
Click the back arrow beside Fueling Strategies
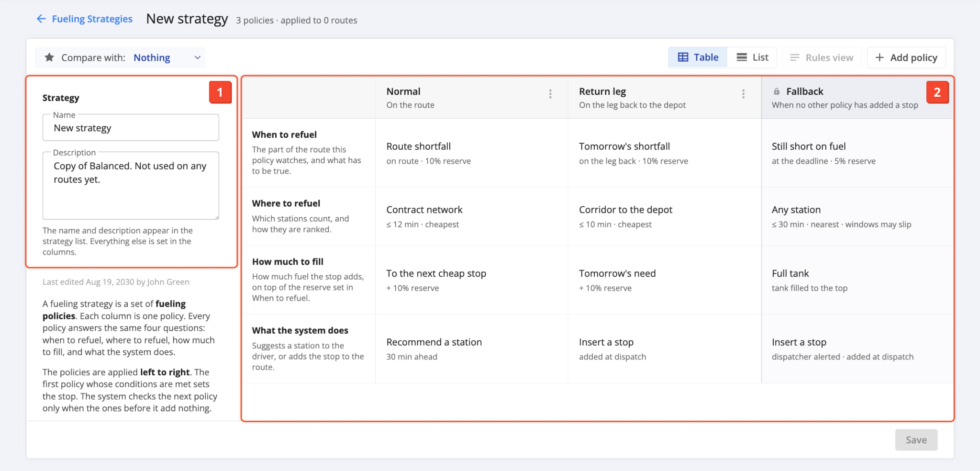click(x=41, y=19)
